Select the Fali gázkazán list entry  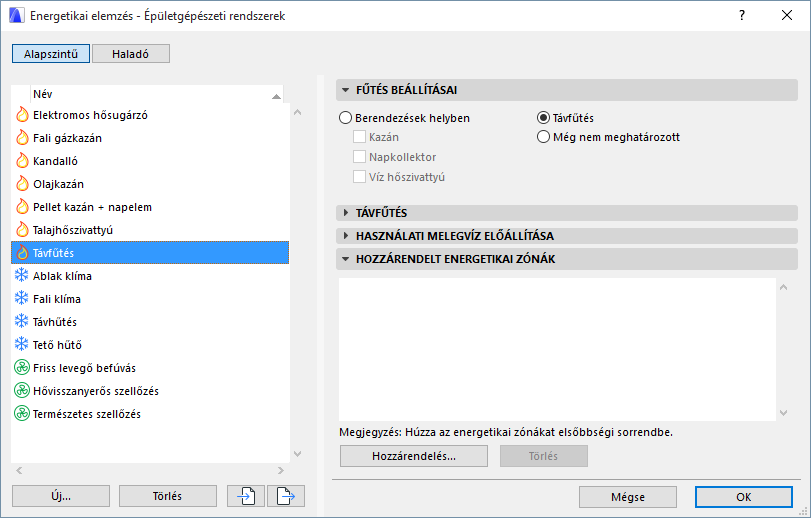click(x=150, y=138)
